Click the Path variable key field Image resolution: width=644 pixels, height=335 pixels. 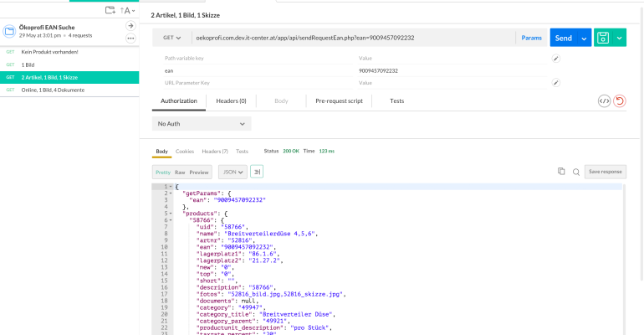258,59
